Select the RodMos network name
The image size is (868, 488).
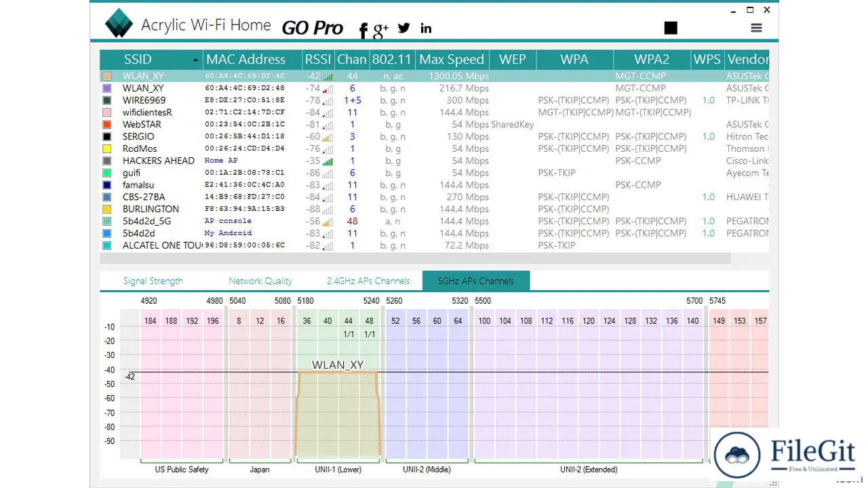click(140, 148)
